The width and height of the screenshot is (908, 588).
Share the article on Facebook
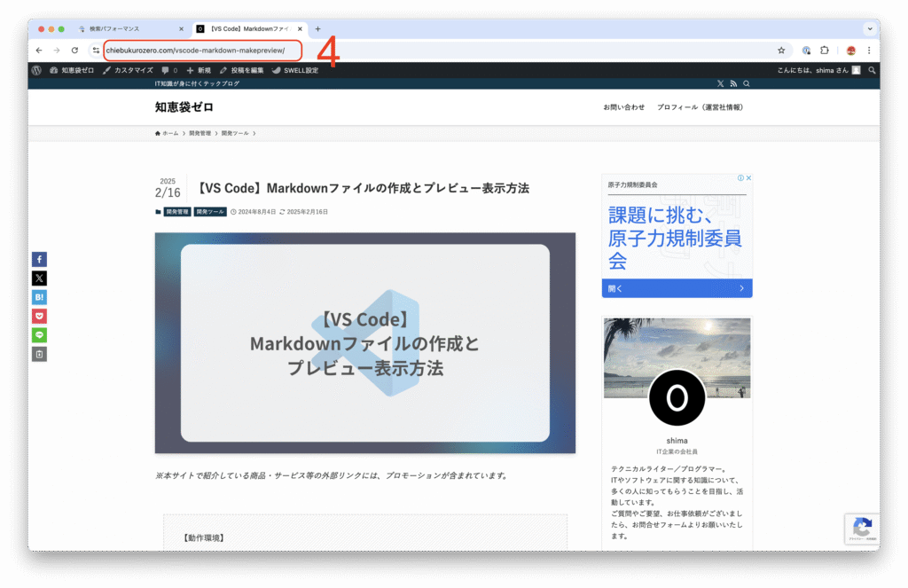39,259
